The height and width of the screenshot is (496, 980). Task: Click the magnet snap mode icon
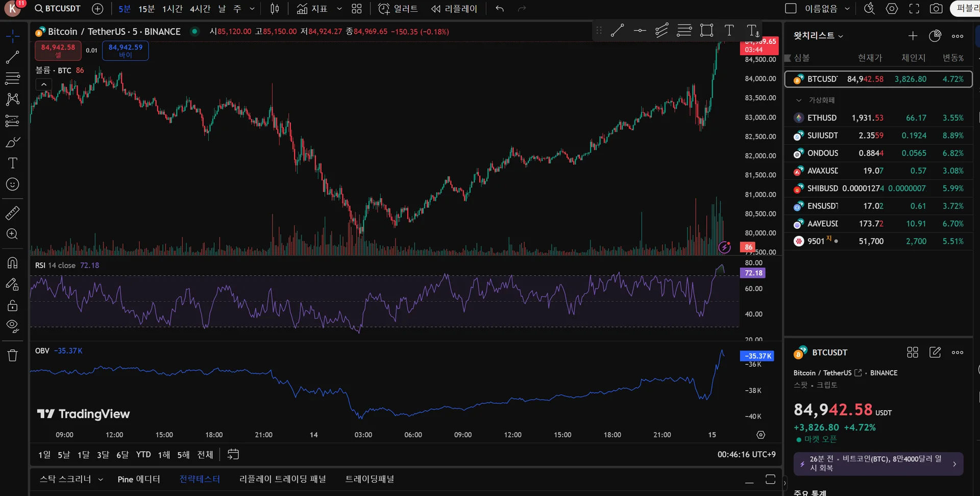pyautogui.click(x=13, y=263)
